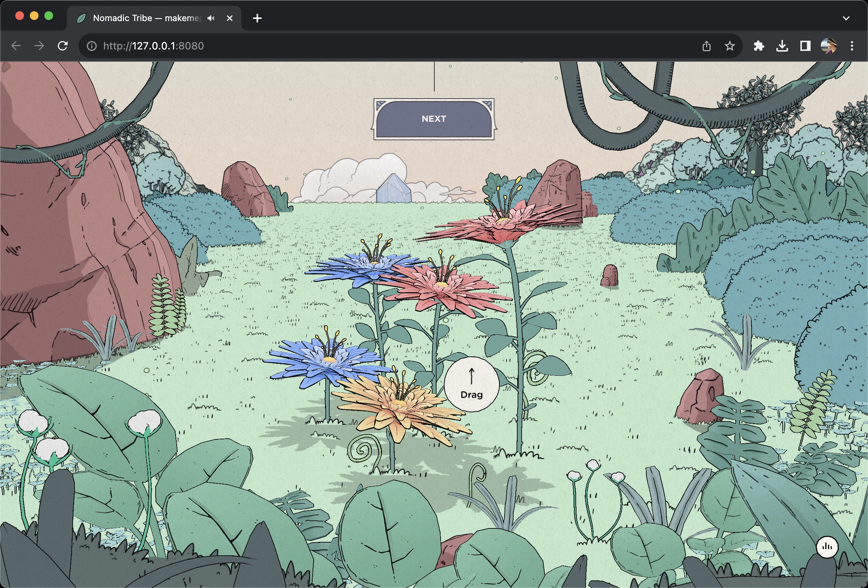Share this page icon
The height and width of the screenshot is (588, 868).
706,46
